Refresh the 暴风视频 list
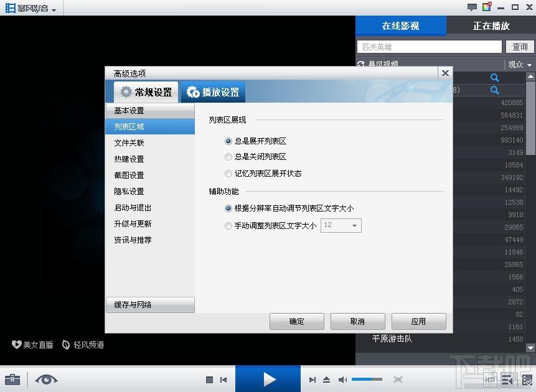536x392 pixels. tap(362, 63)
